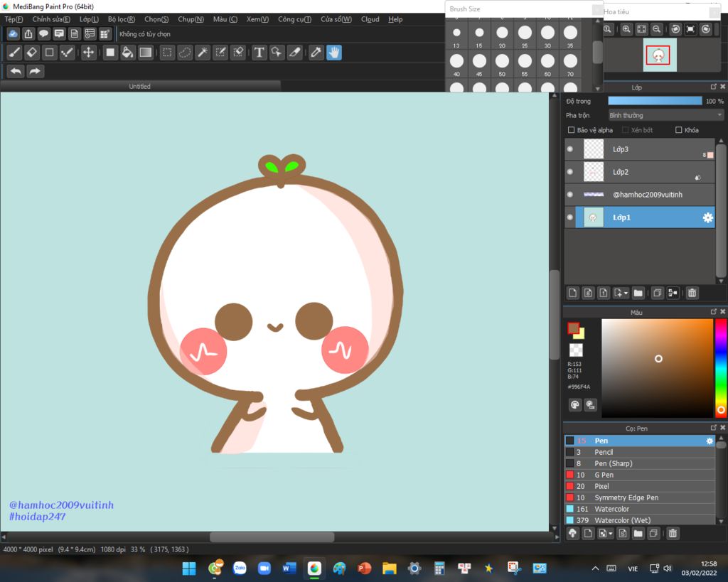728x582 pixels.
Task: Open the Công cụ menu
Action: 294,19
